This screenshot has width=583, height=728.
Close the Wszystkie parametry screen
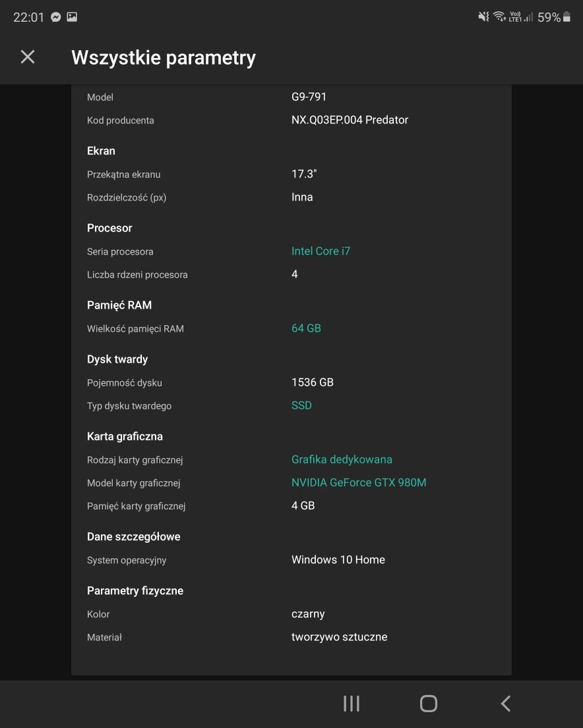(28, 57)
